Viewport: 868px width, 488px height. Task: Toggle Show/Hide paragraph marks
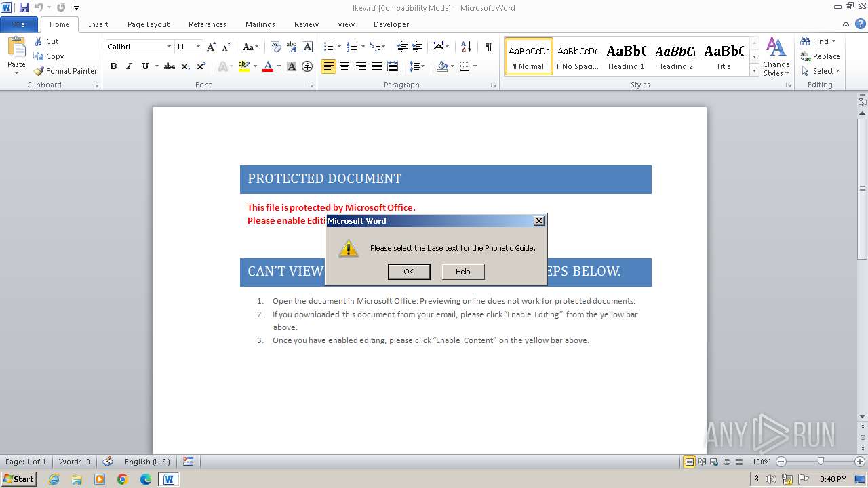click(488, 47)
